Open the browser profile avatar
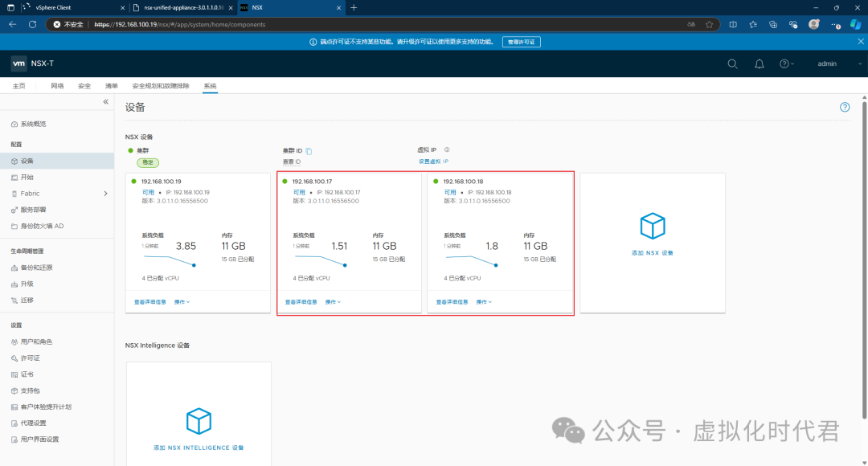Screen dimensions: 868x466 (x=813, y=24)
